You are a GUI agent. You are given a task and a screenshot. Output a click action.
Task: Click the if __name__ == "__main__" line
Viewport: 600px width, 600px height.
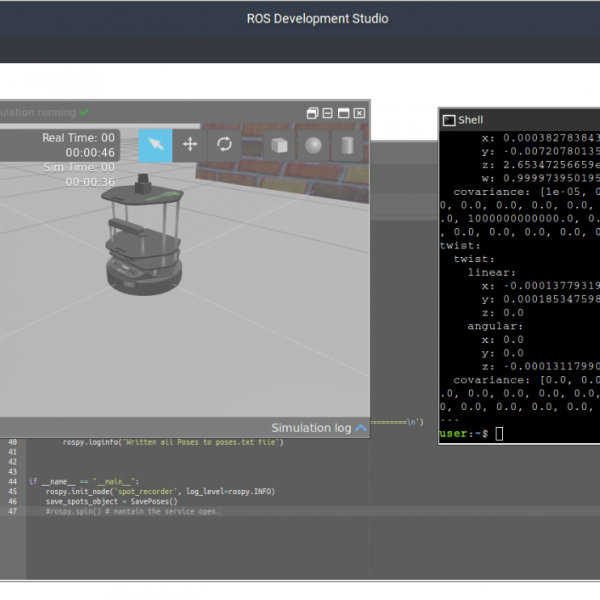click(x=84, y=481)
